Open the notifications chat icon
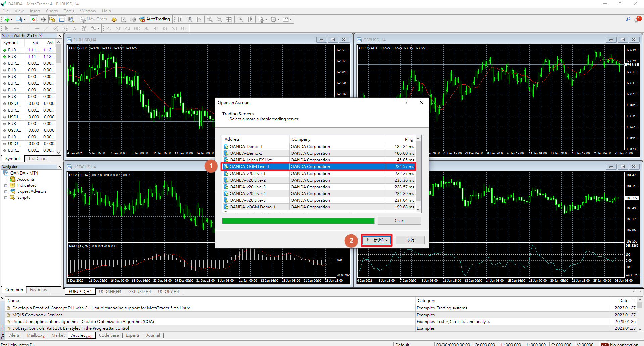Screen dimensions: 644x346 (638, 19)
